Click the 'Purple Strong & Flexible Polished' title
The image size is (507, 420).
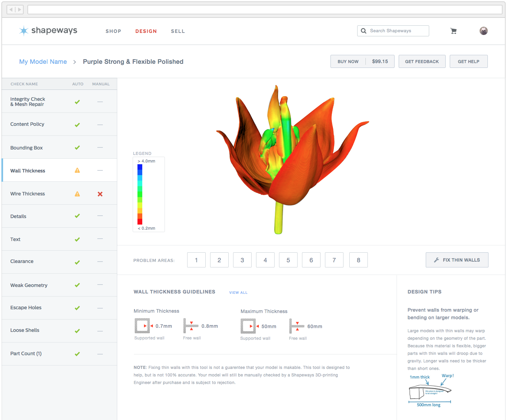[133, 62]
